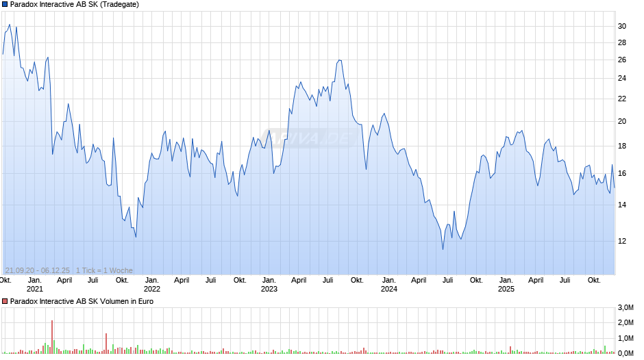Click the price axis value 22

point(622,99)
